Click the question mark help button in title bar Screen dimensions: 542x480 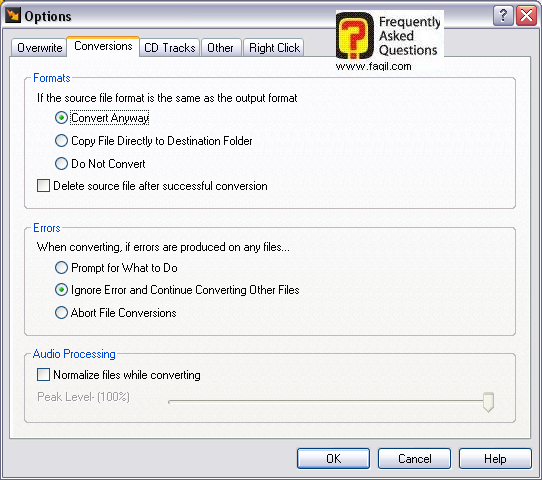[x=503, y=16]
